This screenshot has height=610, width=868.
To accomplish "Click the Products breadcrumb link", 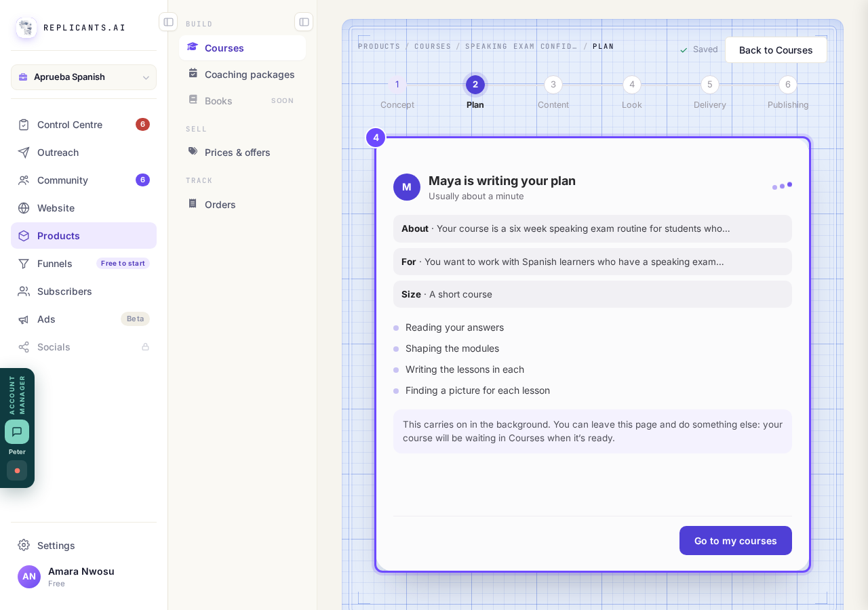I will pos(379,47).
